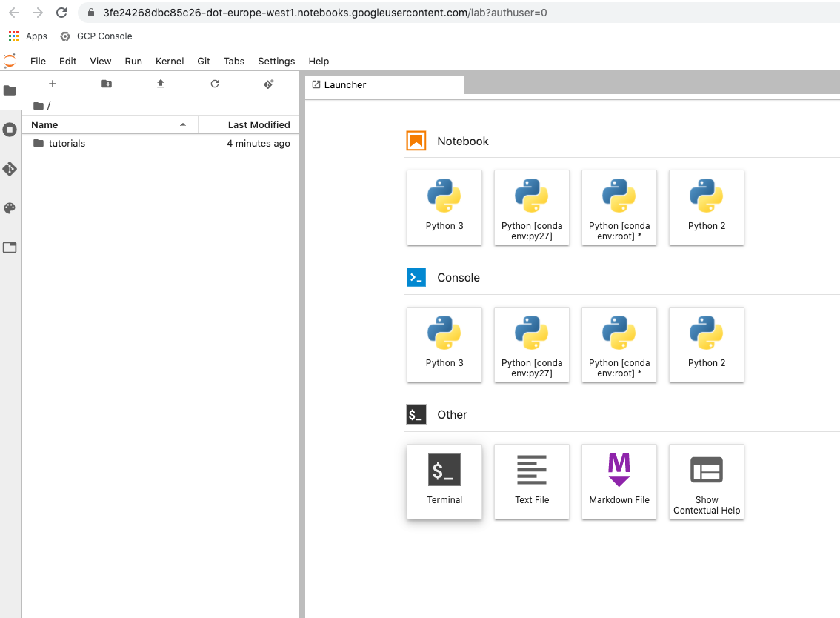This screenshot has width=840, height=618.
Task: Create a new folder in file browser
Action: click(107, 84)
